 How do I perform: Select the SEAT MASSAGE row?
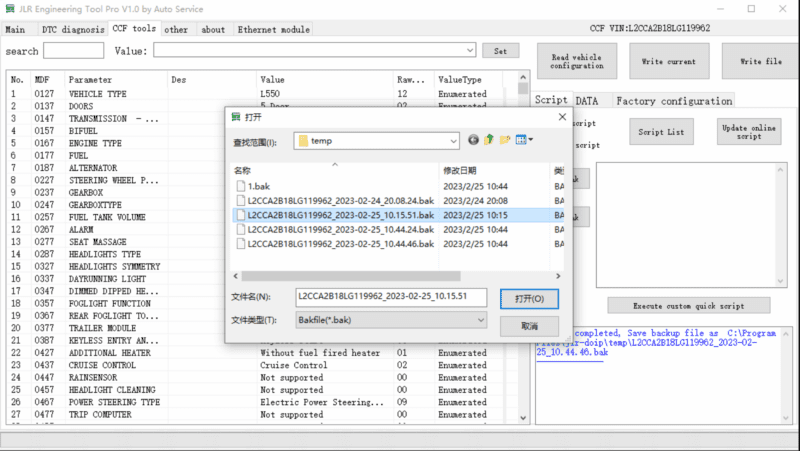coord(116,242)
